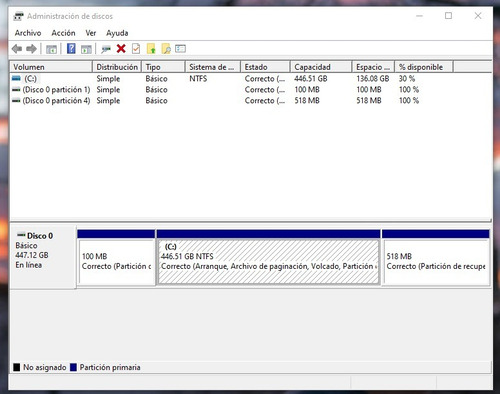
Task: Sort by Tipo column header
Action: [x=163, y=67]
